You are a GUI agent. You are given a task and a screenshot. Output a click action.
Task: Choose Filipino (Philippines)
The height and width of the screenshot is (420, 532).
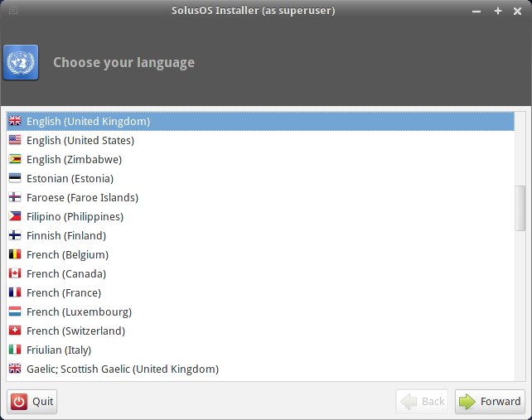(x=260, y=216)
